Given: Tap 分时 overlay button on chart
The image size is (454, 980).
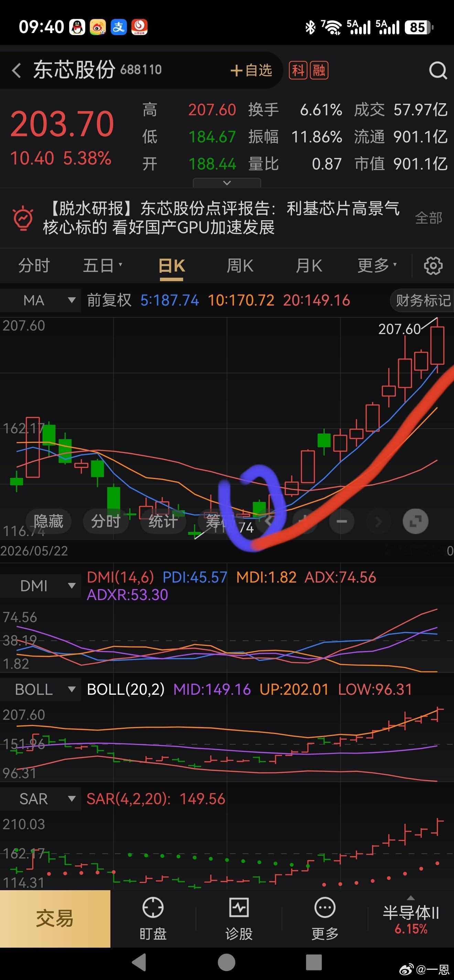Looking at the screenshot, I should pyautogui.click(x=106, y=521).
